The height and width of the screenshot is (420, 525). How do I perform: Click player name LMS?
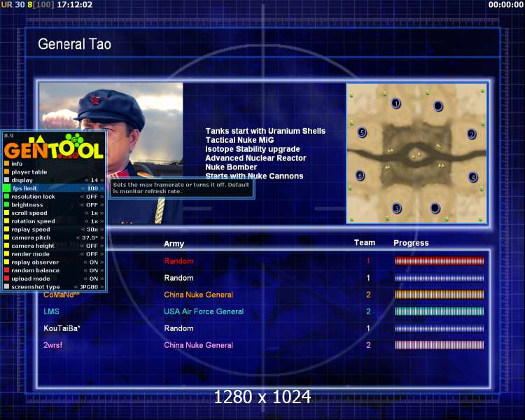pyautogui.click(x=51, y=311)
